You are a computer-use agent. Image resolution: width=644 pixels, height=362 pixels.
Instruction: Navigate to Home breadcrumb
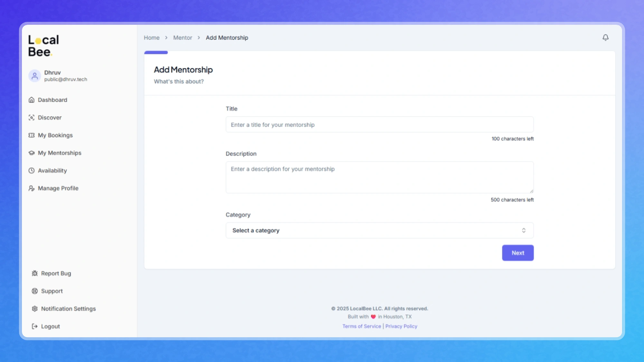tap(152, 38)
